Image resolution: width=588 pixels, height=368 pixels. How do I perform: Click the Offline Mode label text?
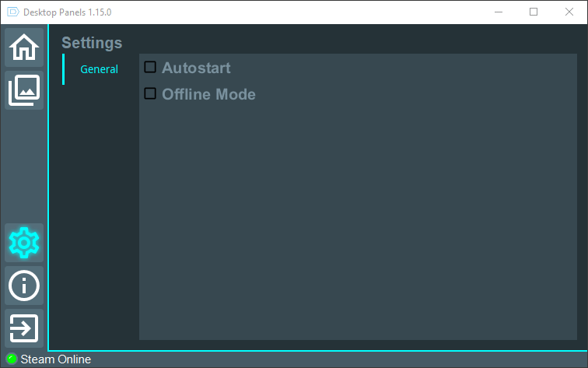(x=208, y=94)
